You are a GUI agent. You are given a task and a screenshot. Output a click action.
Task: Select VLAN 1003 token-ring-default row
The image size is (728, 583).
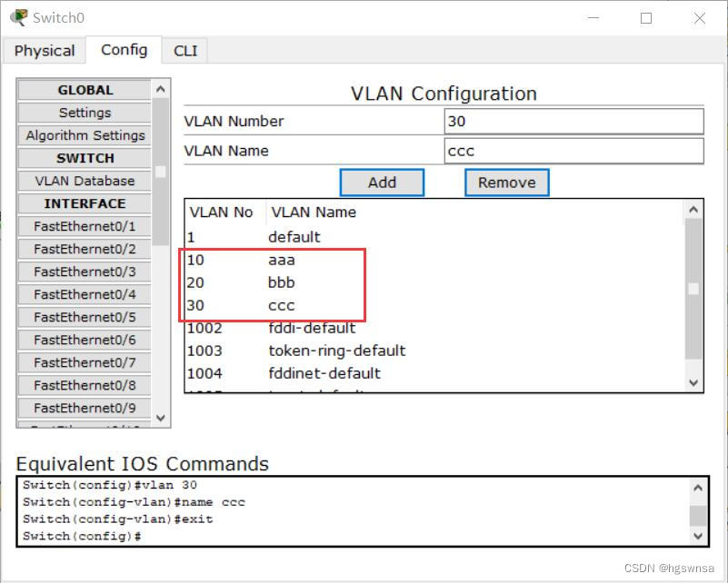[x=434, y=351]
